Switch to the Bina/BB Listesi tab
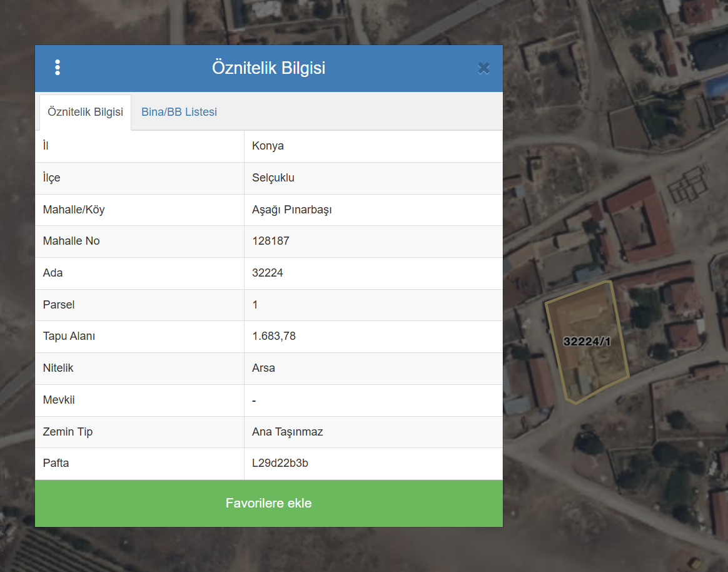This screenshot has height=572, width=728. click(179, 112)
